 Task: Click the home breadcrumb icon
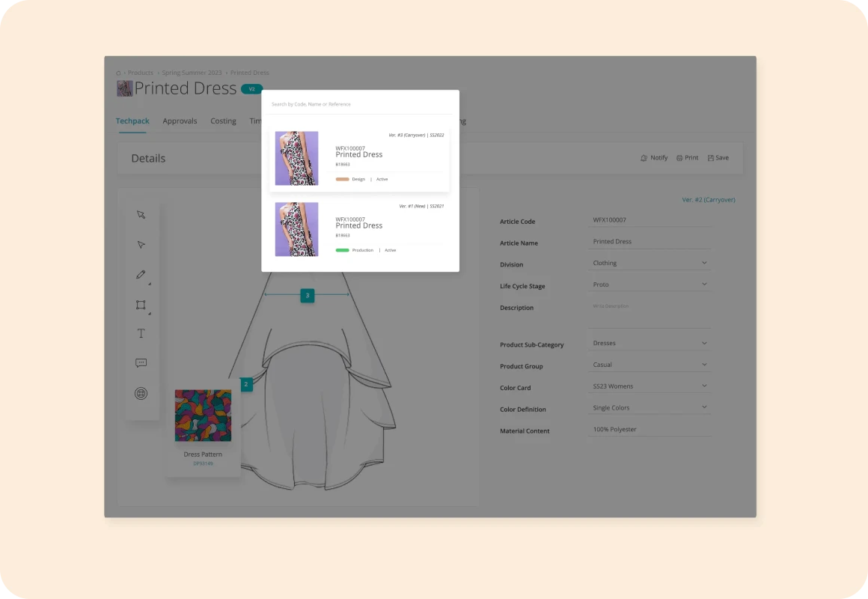pyautogui.click(x=119, y=73)
